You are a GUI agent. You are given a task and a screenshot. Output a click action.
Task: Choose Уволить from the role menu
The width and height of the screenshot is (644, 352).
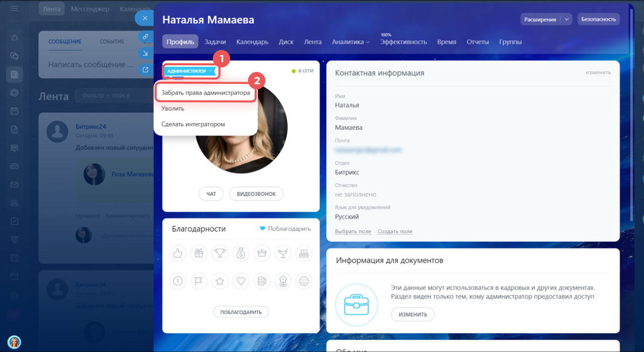(172, 109)
